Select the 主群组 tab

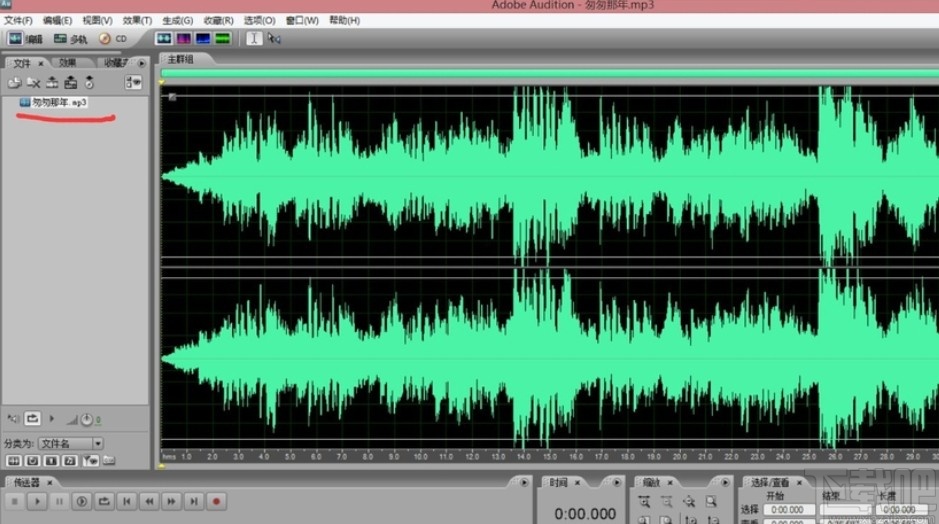pyautogui.click(x=180, y=59)
